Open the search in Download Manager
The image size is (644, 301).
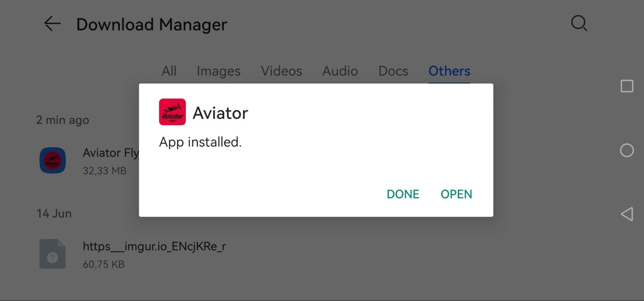point(578,24)
